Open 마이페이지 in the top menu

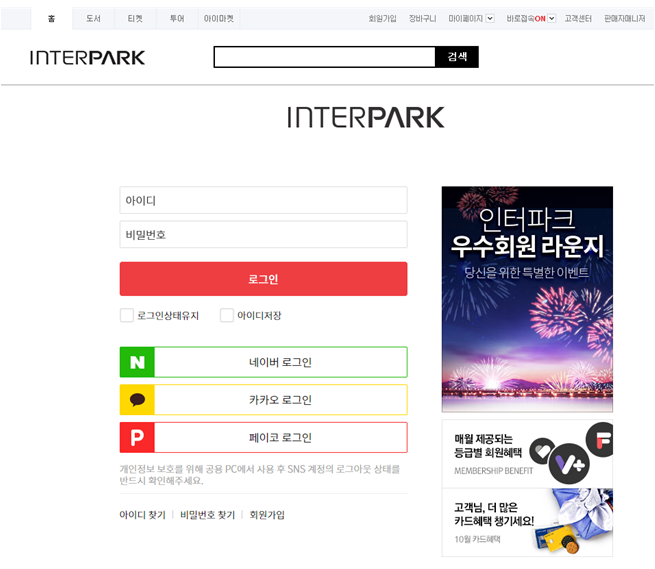(x=465, y=18)
